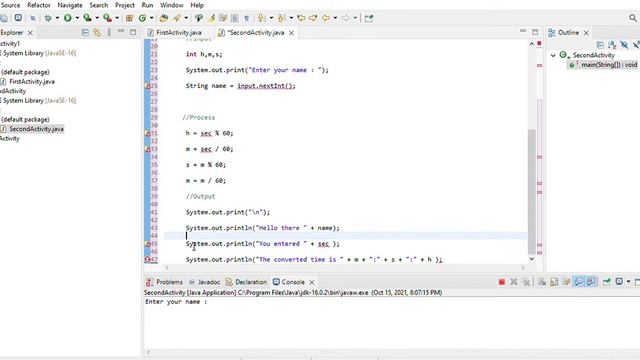
Task: Open Package Explorer View Menu dots
Action: [x=109, y=33]
